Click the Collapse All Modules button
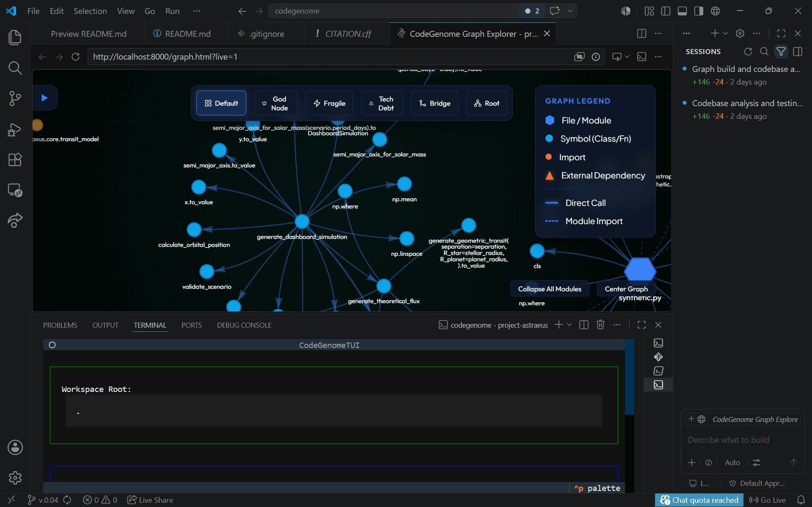Viewport: 812px width, 507px height. click(550, 289)
